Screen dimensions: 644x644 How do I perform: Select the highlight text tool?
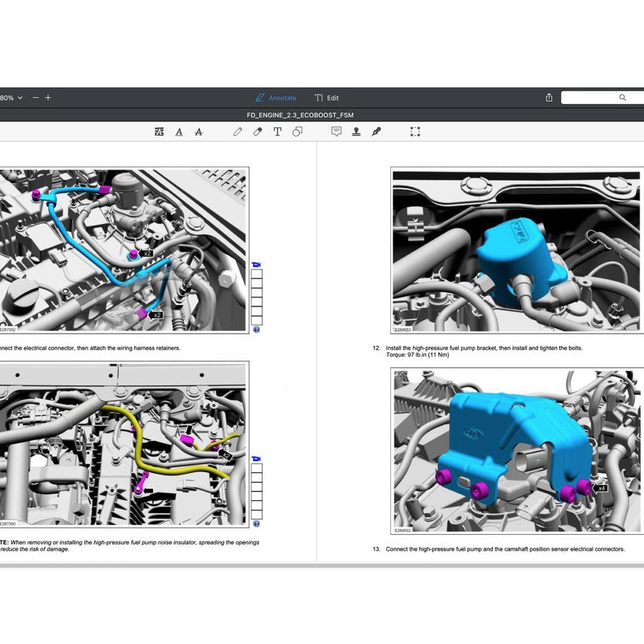(x=159, y=132)
